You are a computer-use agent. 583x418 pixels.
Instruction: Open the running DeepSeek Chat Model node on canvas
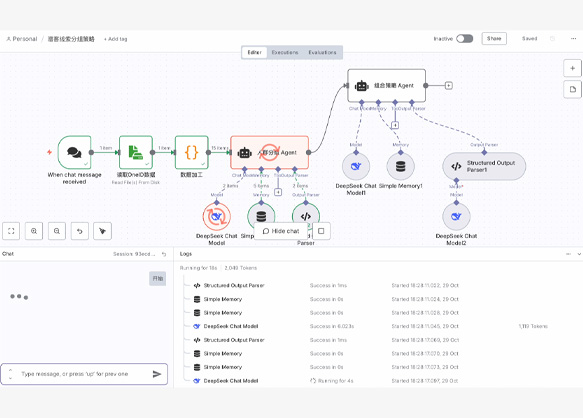pyautogui.click(x=217, y=216)
